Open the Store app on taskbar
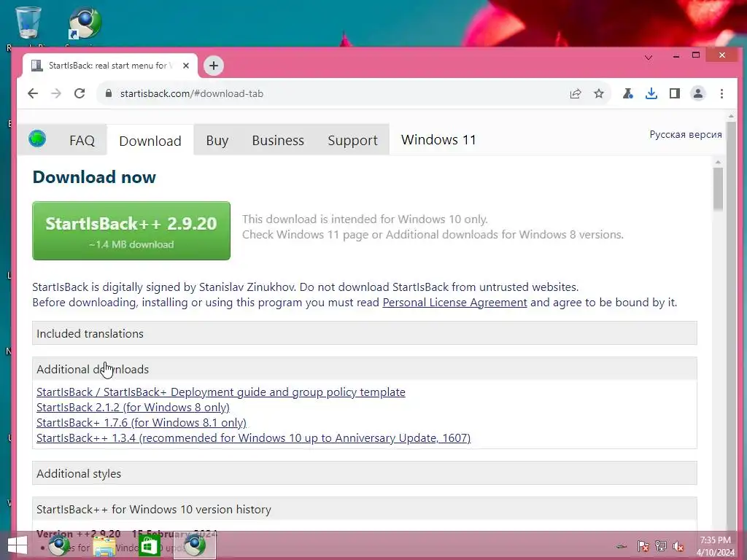The image size is (747, 560). pos(149,545)
